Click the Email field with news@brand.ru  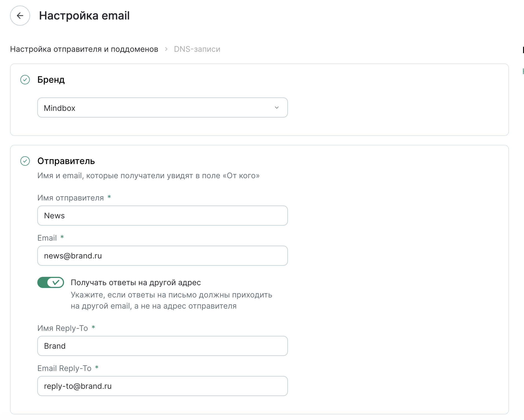(x=163, y=256)
